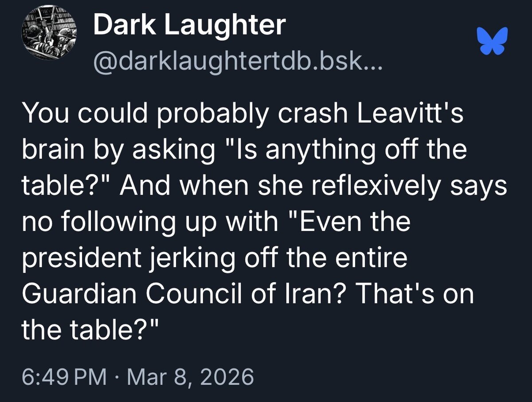
Task: Click the display name Dark Laughter
Action: (x=189, y=25)
